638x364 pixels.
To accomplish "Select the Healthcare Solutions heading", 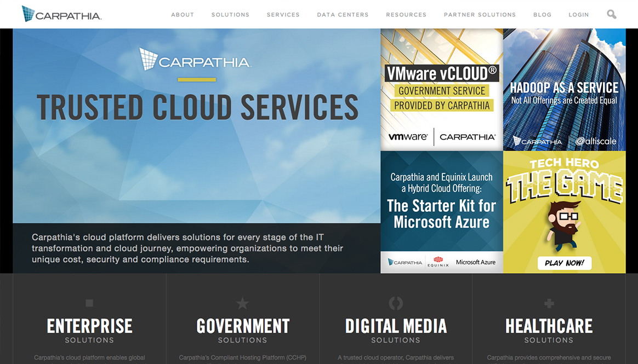I will pyautogui.click(x=549, y=331).
